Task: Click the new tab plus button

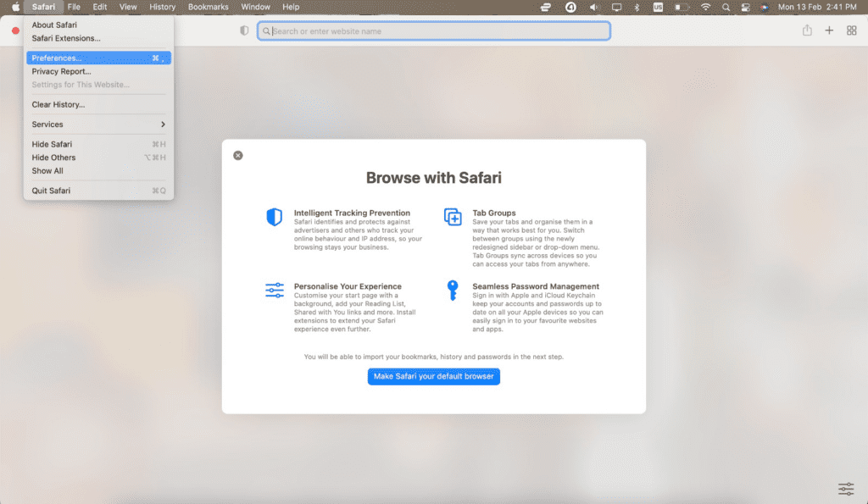Action: 829,30
